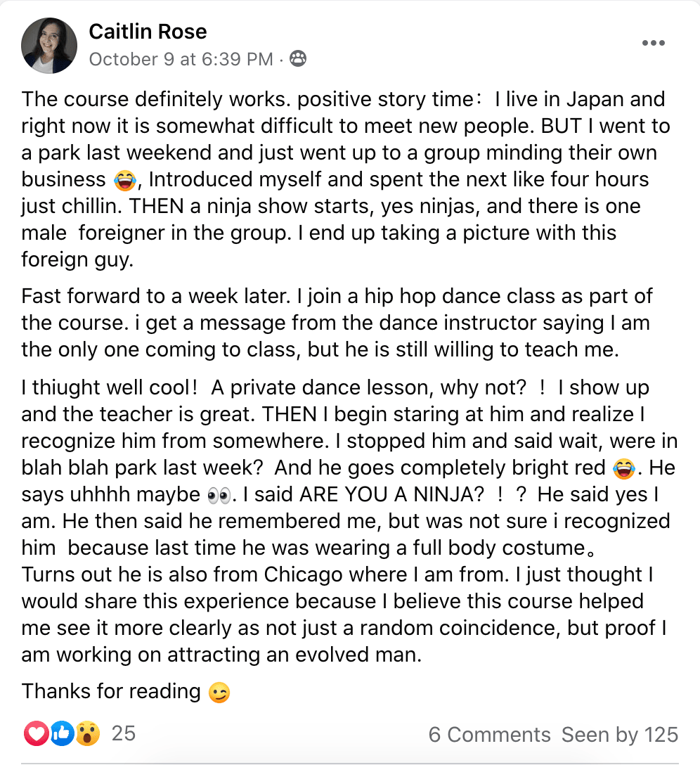Open the 6 Comments link

pyautogui.click(x=489, y=735)
